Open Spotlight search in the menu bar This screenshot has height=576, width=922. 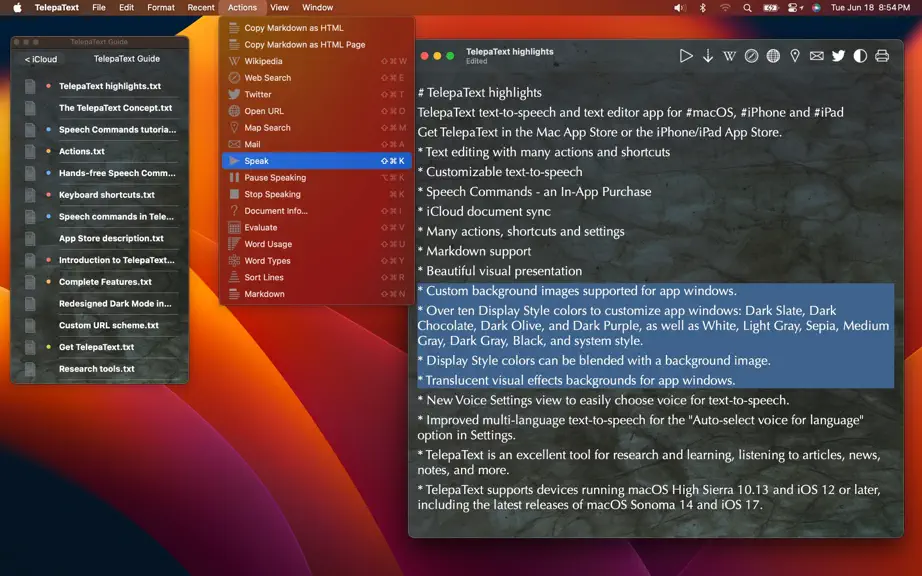pos(747,8)
